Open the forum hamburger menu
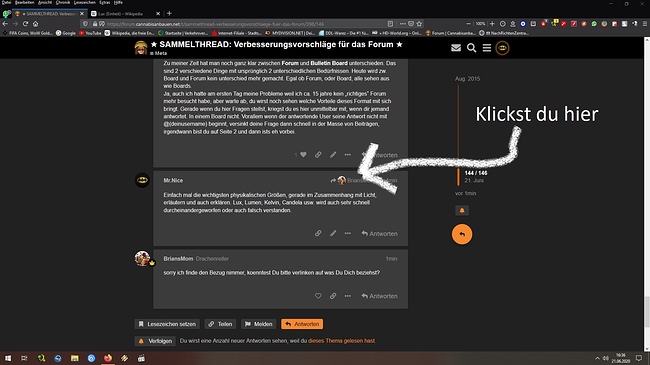Image resolution: width=650 pixels, height=365 pixels. [487, 48]
